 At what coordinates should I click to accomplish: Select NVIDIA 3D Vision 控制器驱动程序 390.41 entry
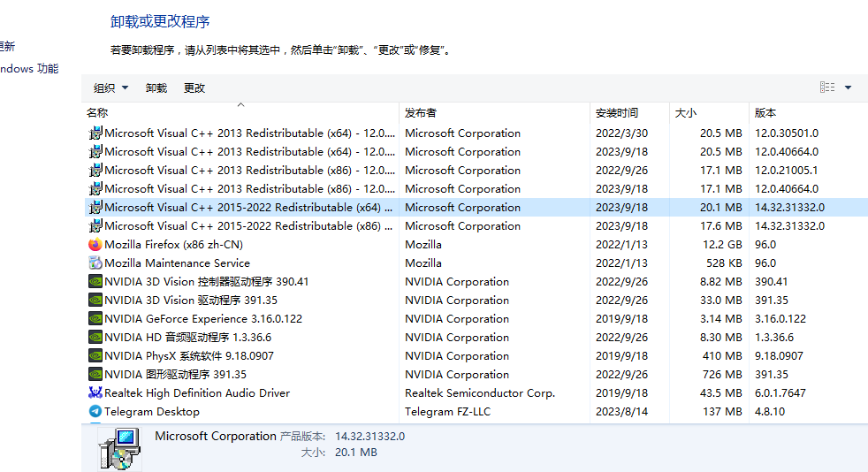point(207,282)
